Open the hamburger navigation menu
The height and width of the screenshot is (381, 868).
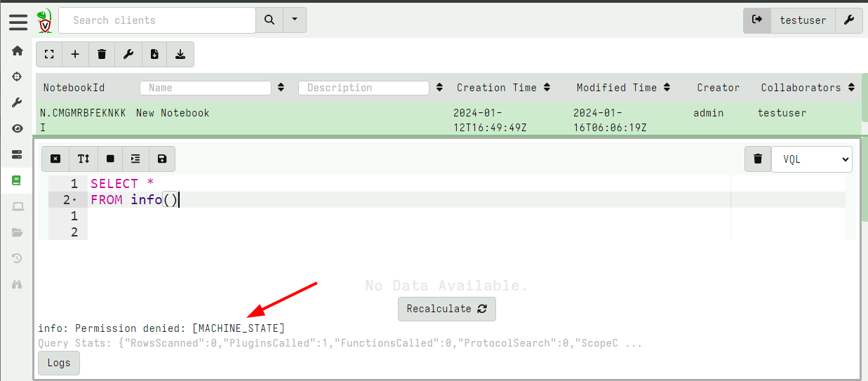pos(18,21)
